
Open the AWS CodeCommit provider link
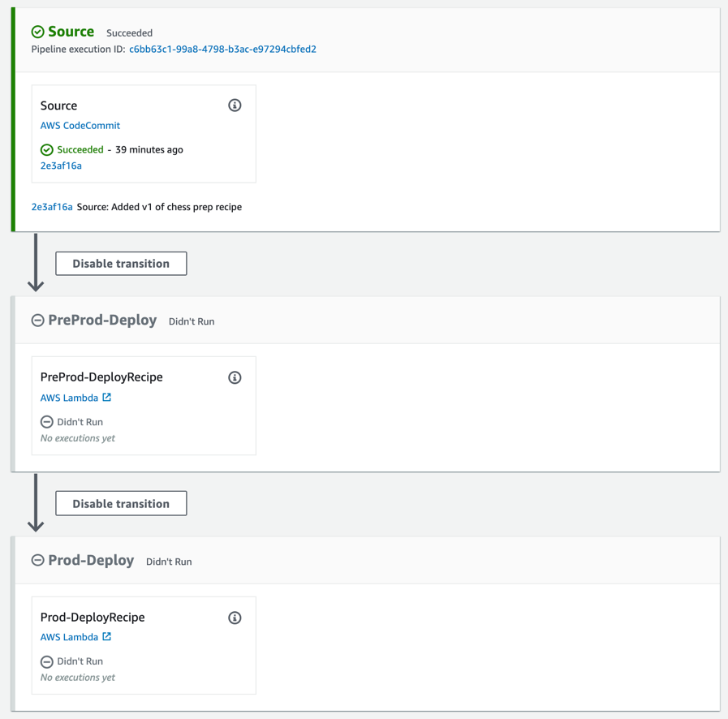(80, 125)
